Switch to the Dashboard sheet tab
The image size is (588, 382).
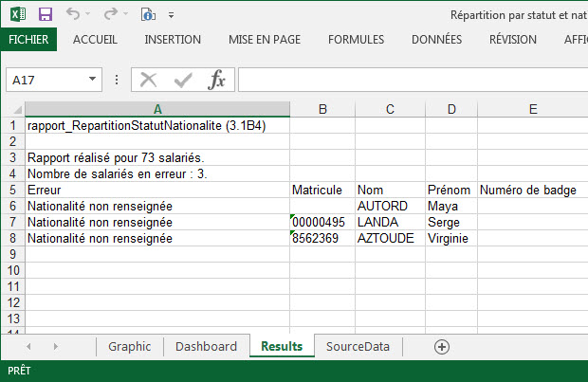tap(206, 347)
